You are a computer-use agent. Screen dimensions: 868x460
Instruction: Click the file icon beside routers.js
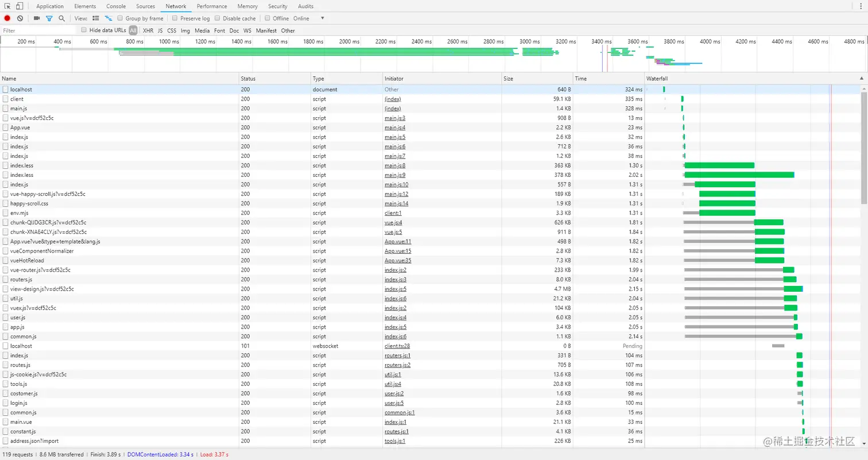[x=5, y=279]
